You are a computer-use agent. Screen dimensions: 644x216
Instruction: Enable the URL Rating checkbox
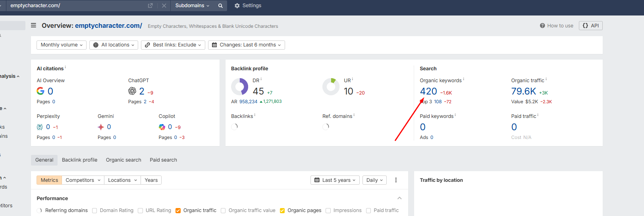click(140, 210)
